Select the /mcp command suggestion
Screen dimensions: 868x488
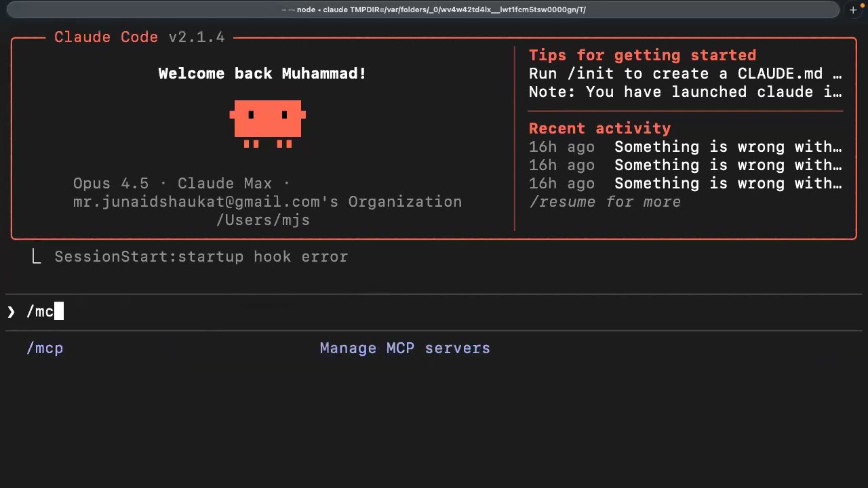(x=45, y=348)
